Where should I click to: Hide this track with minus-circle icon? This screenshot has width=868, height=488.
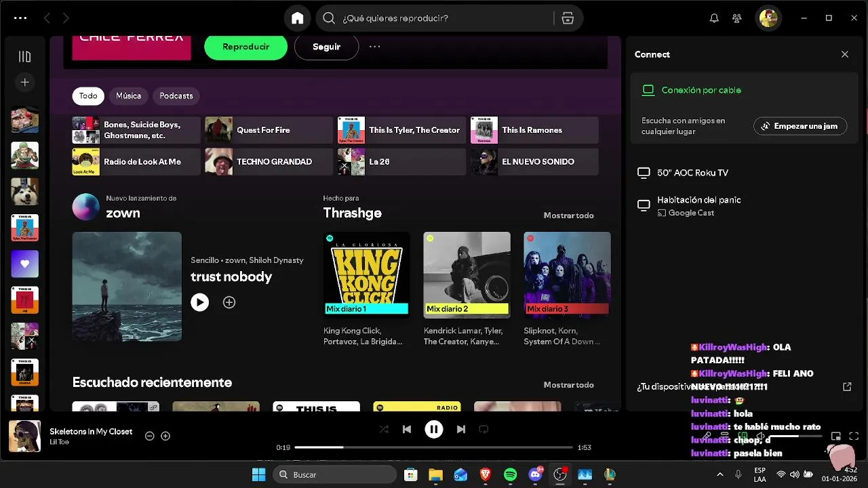[149, 436]
